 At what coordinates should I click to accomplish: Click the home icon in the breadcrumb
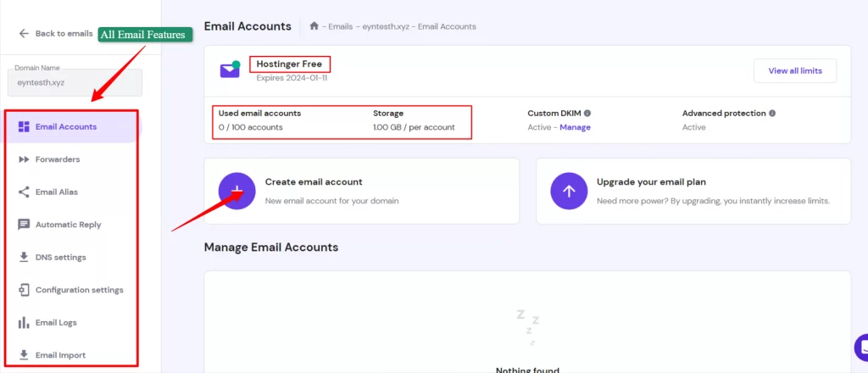point(314,26)
